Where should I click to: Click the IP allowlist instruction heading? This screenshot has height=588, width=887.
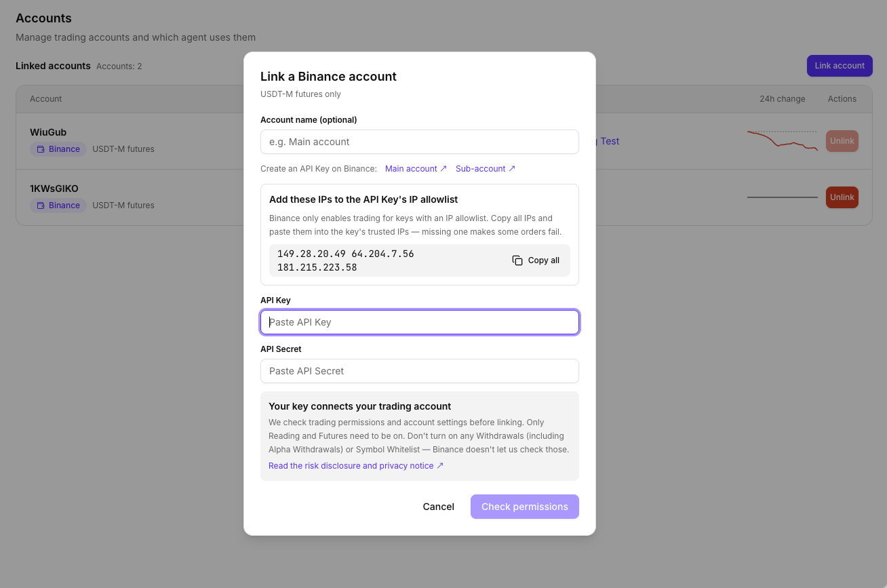click(x=363, y=199)
